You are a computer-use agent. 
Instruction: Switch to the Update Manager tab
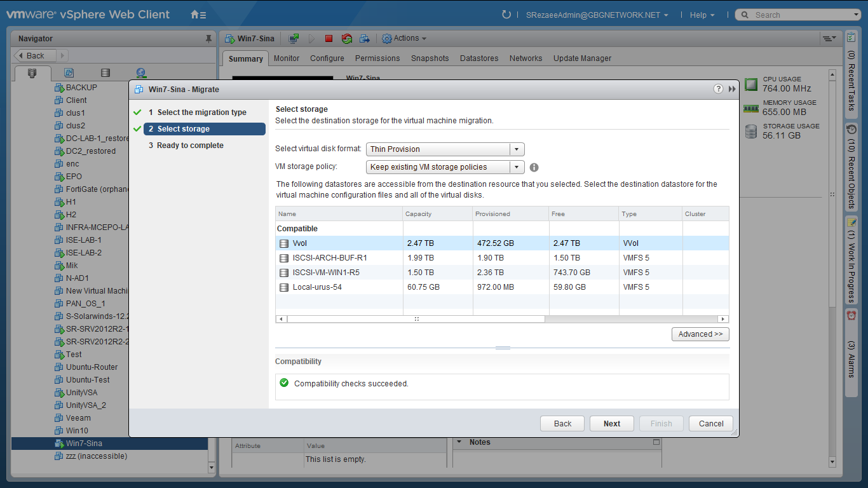tap(582, 58)
